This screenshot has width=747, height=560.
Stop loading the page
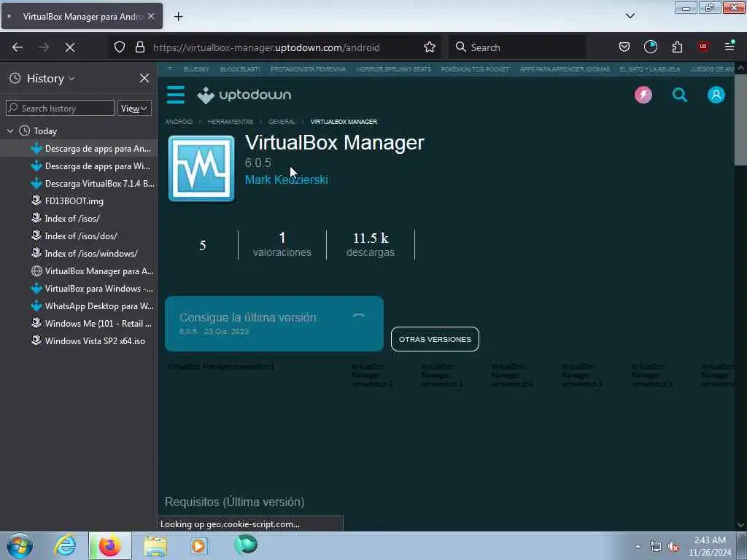[70, 47]
